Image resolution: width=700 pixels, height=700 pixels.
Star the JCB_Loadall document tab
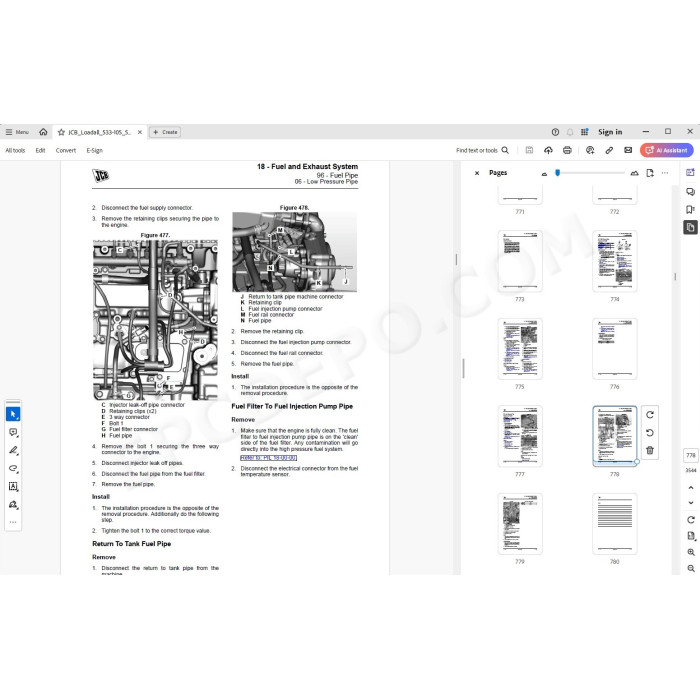point(61,132)
